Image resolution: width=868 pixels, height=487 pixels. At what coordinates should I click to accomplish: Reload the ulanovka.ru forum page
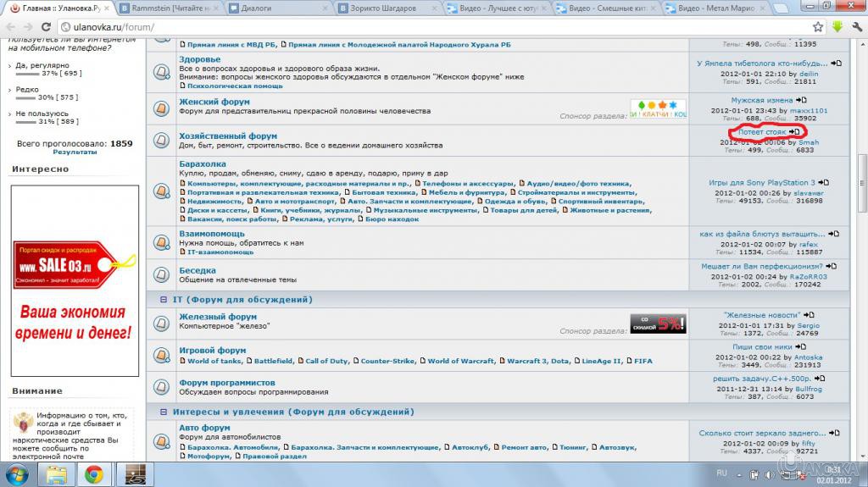(x=47, y=26)
